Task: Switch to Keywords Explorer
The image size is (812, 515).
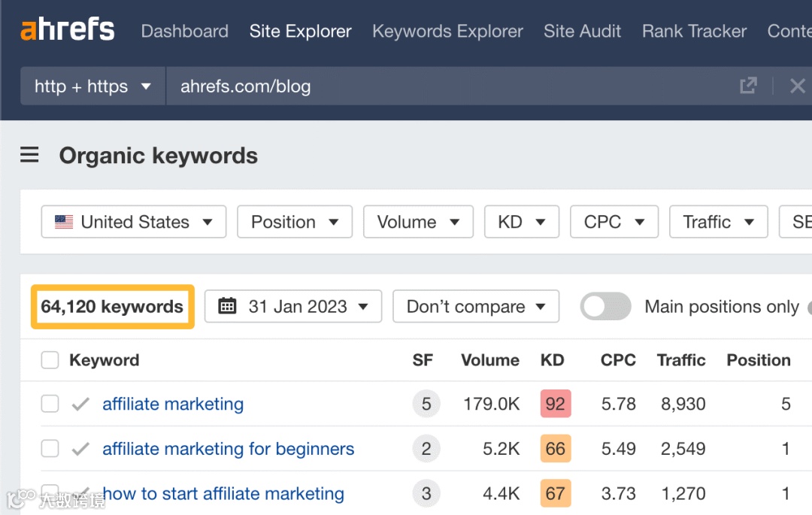Action: (x=447, y=31)
